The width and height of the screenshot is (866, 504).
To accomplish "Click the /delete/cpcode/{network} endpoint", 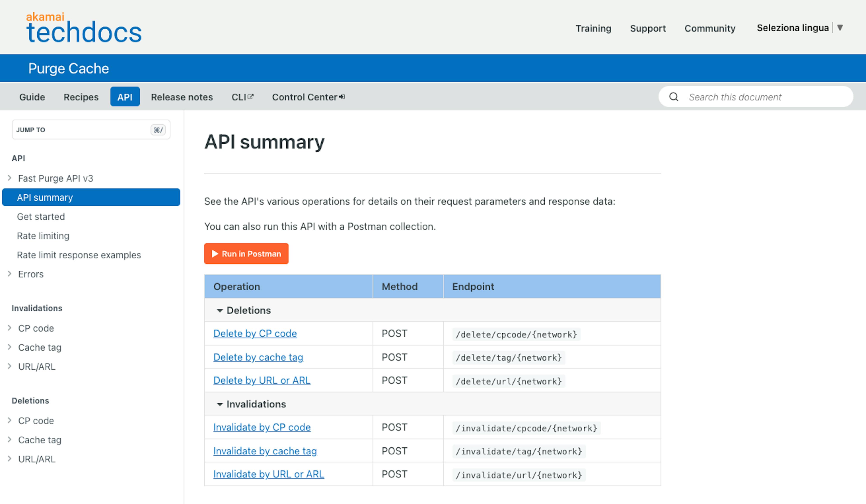I will click(x=516, y=334).
